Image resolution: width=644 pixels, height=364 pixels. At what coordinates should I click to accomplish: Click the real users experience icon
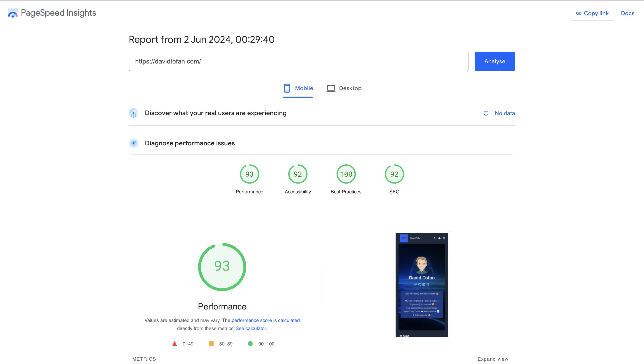[133, 113]
